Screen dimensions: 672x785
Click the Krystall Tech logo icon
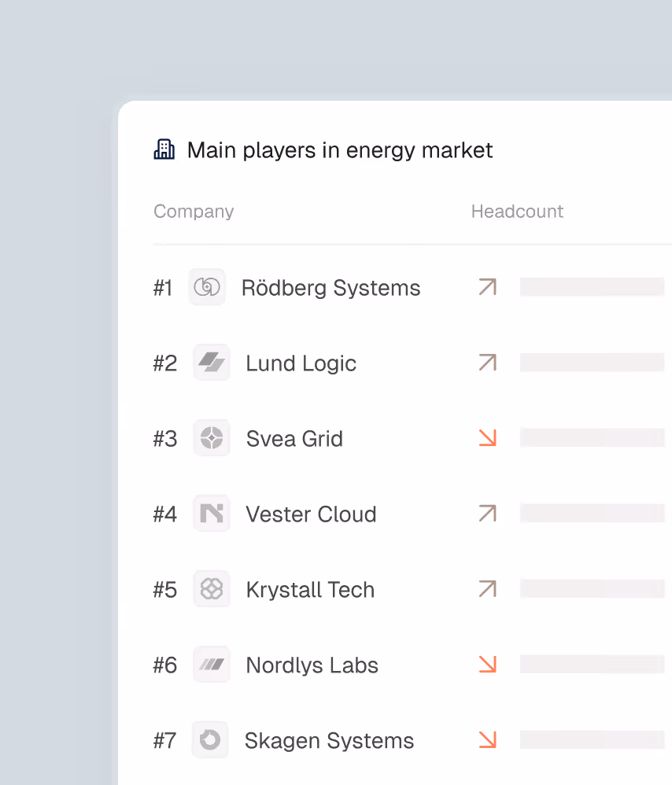(212, 588)
